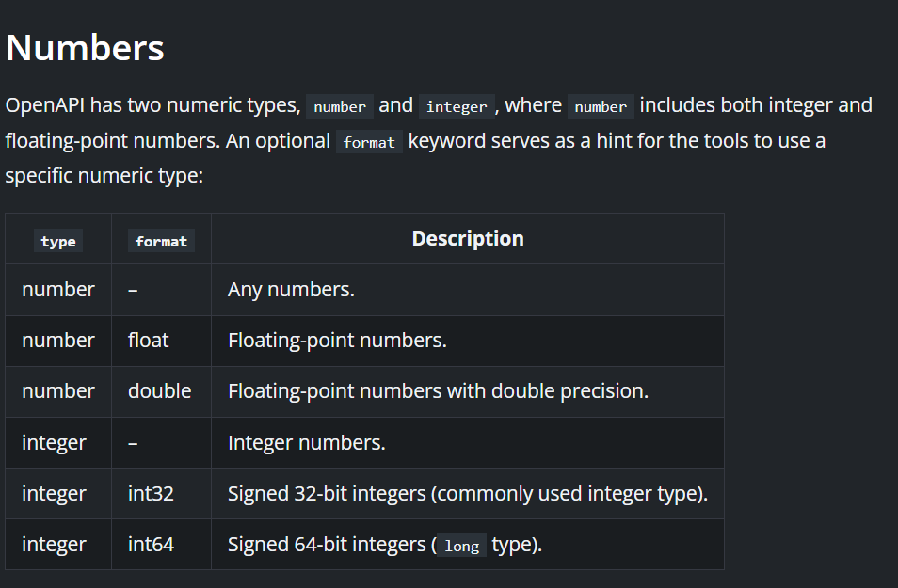Click the 'format' inline code in the paragraph
Image resolution: width=898 pixels, height=588 pixels.
[x=369, y=143]
